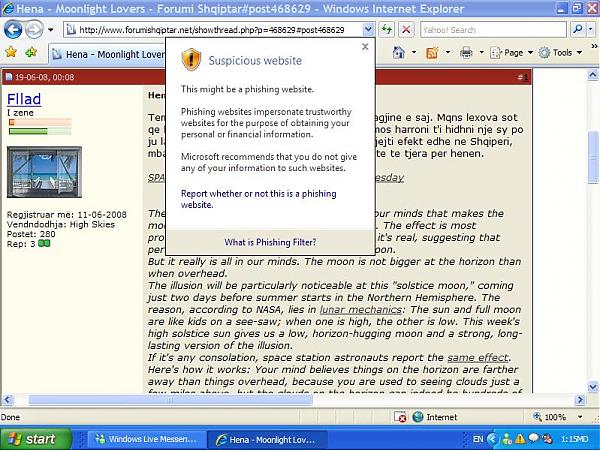Viewport: 600px width, 451px height.
Task: Click the Home page icon
Action: click(x=399, y=52)
